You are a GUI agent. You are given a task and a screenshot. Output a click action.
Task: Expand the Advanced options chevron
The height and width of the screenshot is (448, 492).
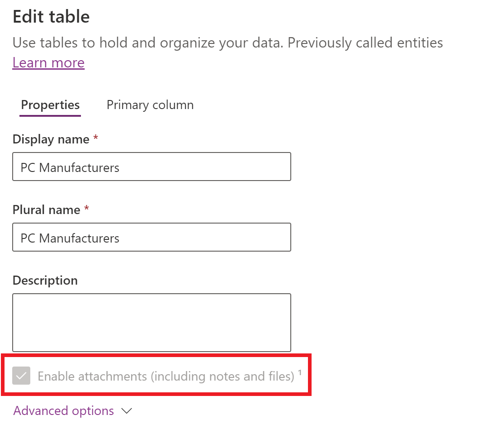click(x=127, y=411)
